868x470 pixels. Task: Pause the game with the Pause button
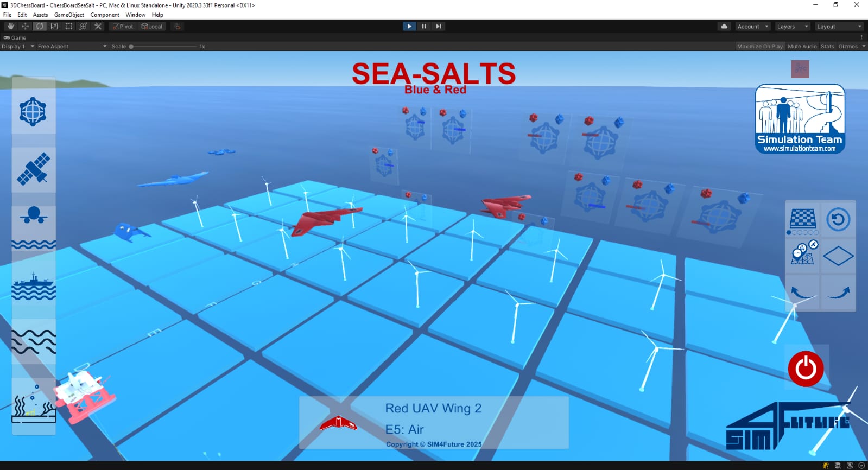(x=424, y=26)
